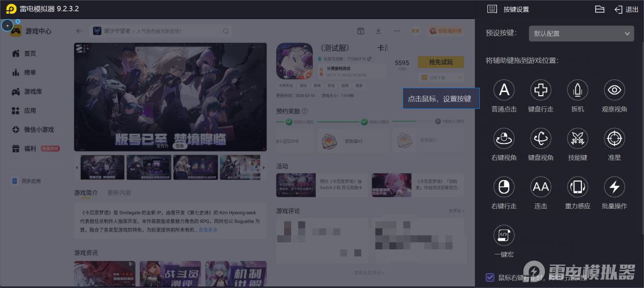Screen dimensions: 644x288
Task: Open 首页 in game center sidebar
Action: 23,53
